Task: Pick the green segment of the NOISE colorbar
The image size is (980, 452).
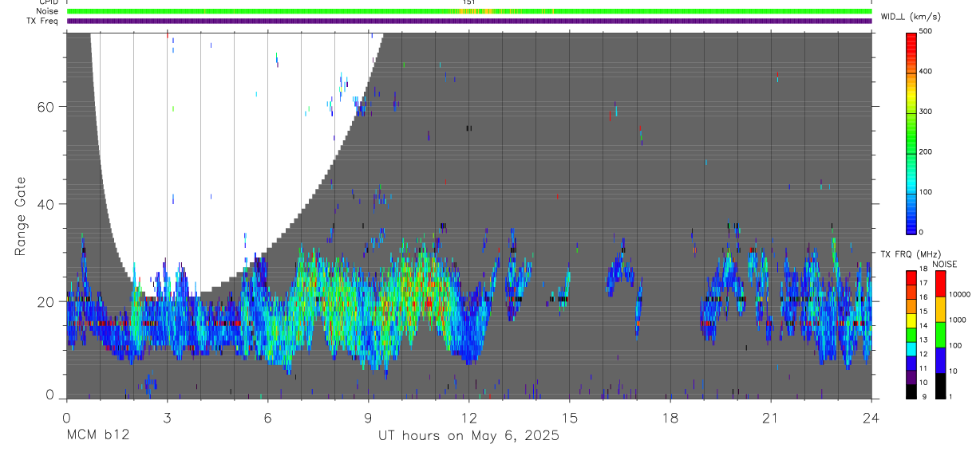Action: (941, 334)
